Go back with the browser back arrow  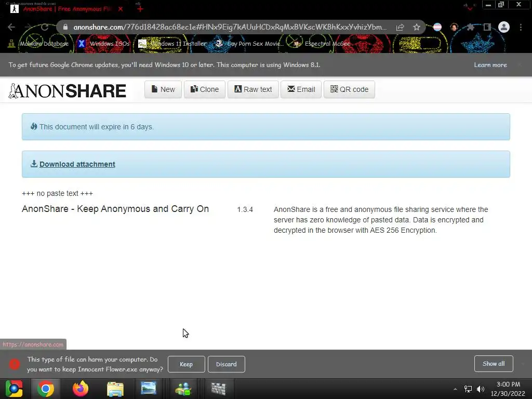11,27
